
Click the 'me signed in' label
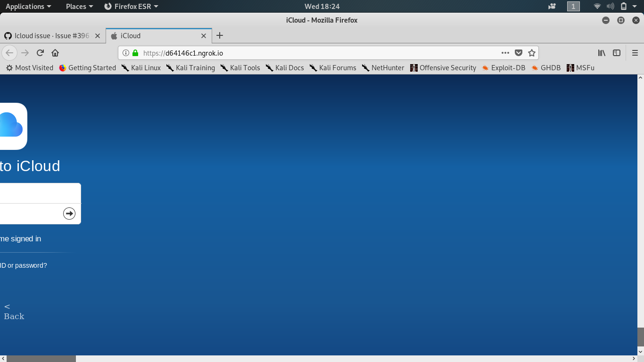[x=21, y=239]
